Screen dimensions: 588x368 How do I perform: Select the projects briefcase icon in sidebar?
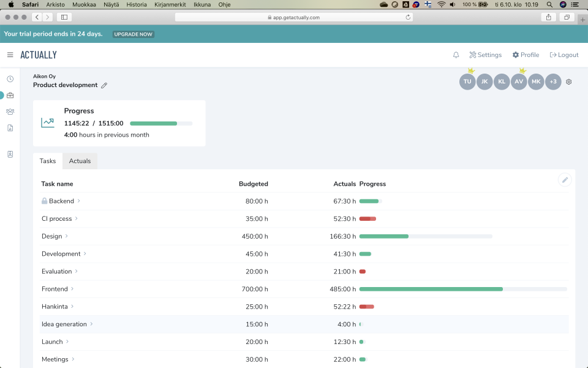click(x=9, y=95)
